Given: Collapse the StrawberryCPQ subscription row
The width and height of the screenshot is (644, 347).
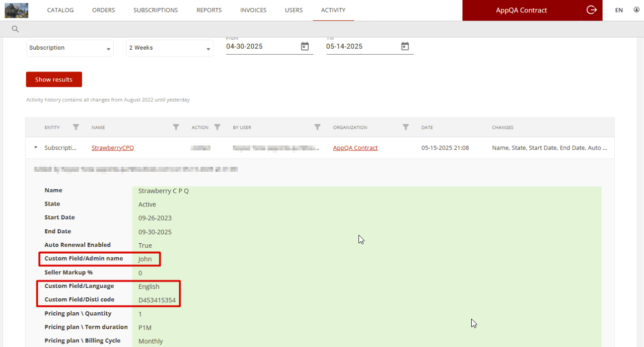Looking at the screenshot, I should click(x=35, y=147).
